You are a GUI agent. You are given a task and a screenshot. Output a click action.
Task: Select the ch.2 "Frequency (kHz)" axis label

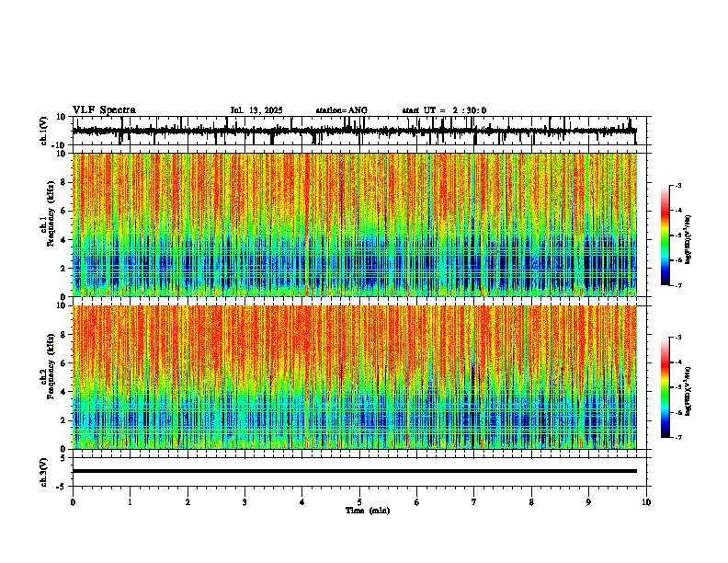click(x=51, y=367)
